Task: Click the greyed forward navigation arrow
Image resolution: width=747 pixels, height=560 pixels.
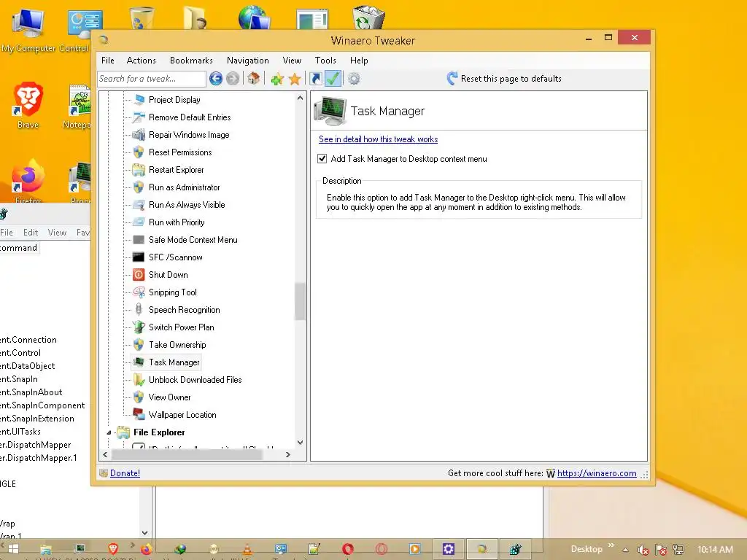Action: coord(233,79)
